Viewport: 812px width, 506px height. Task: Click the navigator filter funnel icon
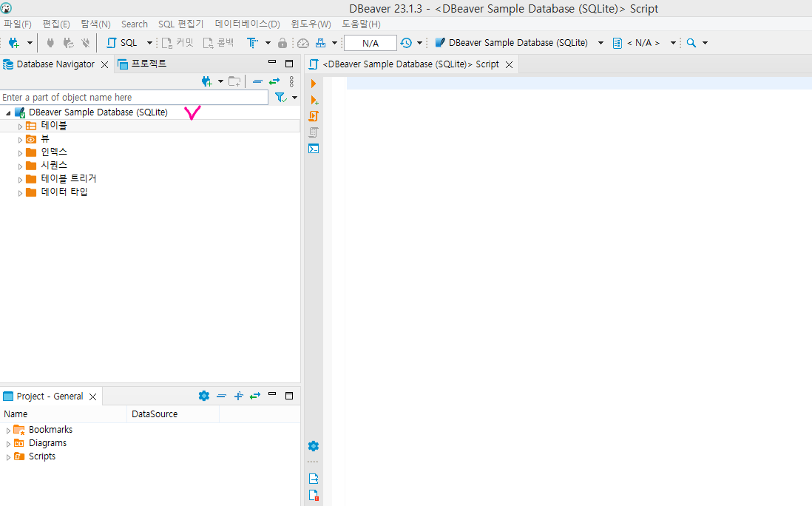click(x=281, y=98)
